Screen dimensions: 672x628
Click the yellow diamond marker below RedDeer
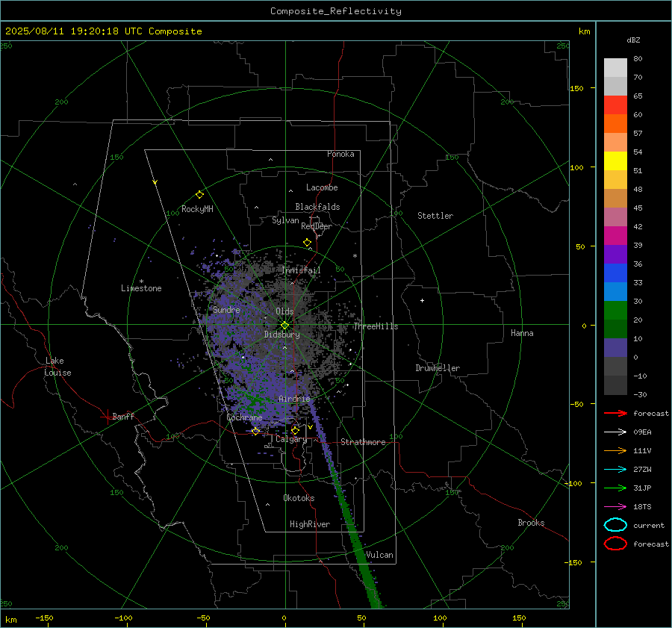(307, 243)
